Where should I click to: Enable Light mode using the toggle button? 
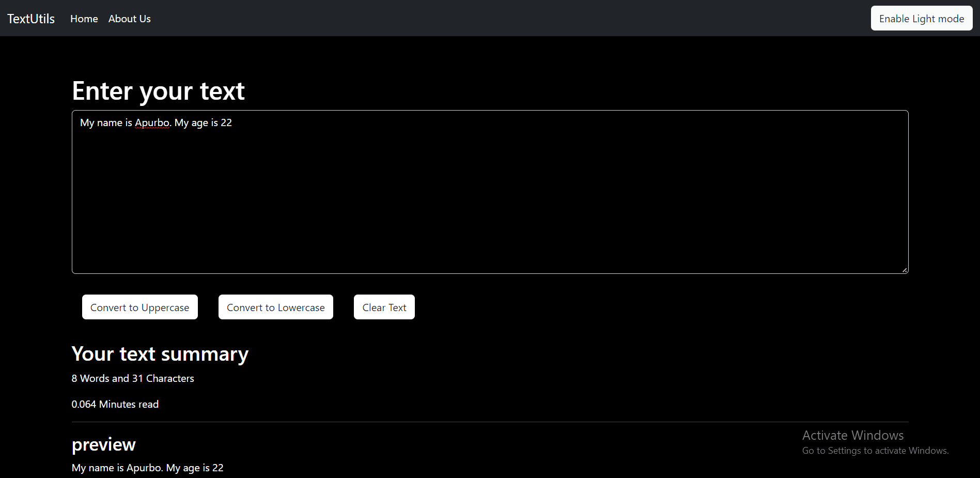(x=921, y=19)
